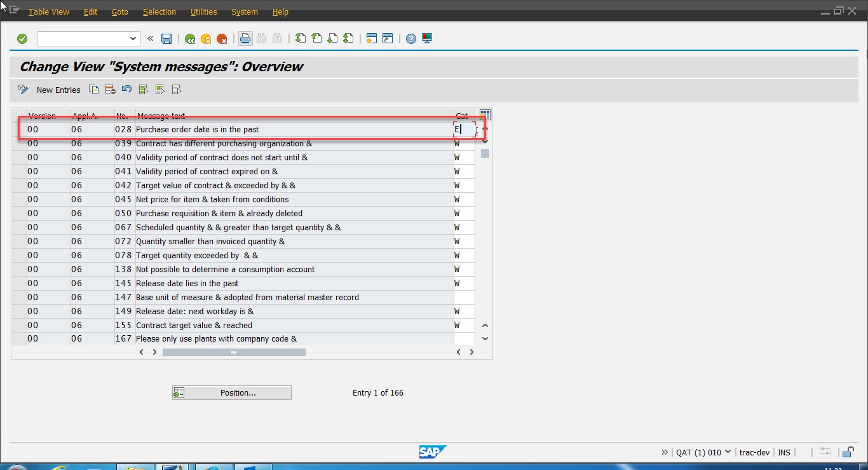Toggle Display/Change mode with pencil icon
868x470 pixels.
pos(23,90)
